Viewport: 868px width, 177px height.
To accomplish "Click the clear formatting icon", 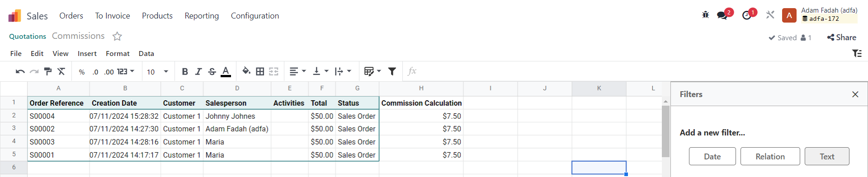I will (x=61, y=71).
